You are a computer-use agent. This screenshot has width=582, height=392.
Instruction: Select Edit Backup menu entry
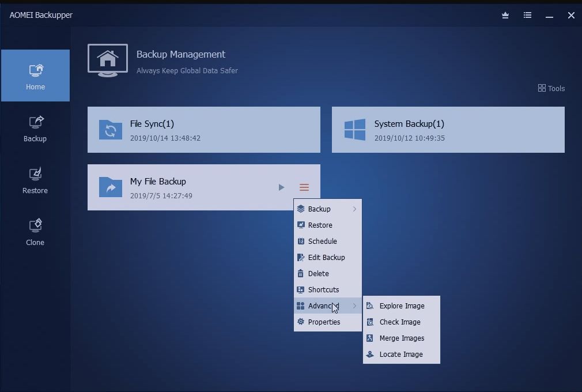pos(328,257)
